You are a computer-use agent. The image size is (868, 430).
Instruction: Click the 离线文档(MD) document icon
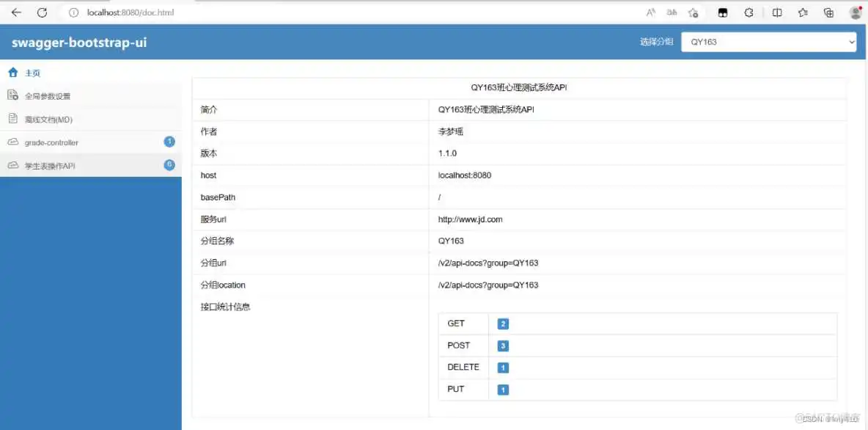pos(12,119)
